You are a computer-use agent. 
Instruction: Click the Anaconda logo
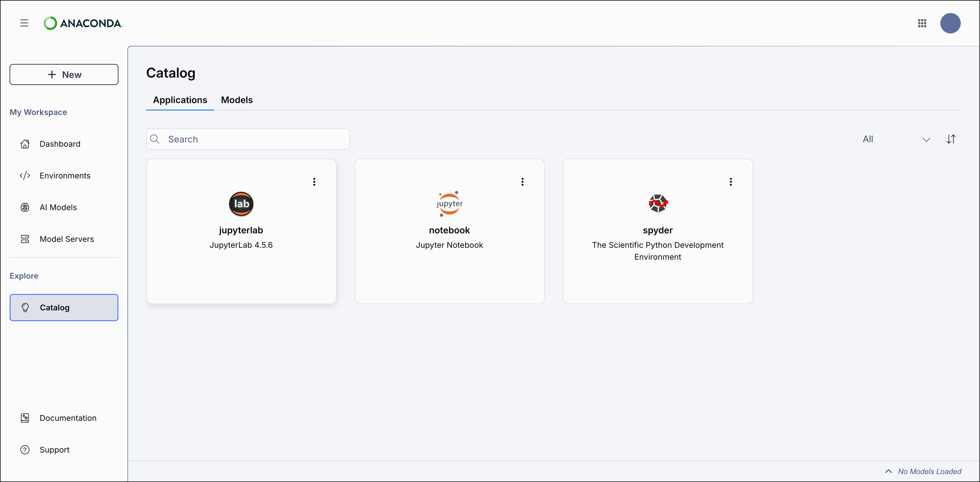point(83,23)
